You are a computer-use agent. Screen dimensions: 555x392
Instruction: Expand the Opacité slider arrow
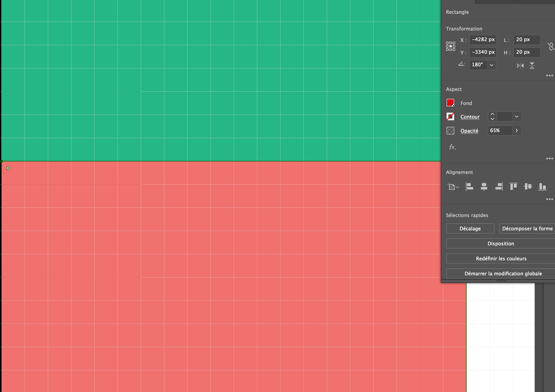(x=516, y=131)
